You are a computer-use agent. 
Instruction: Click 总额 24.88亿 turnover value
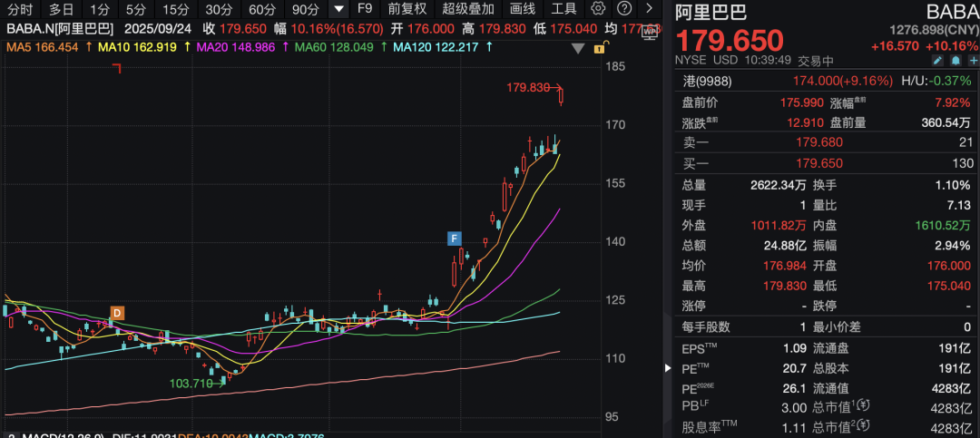point(785,246)
